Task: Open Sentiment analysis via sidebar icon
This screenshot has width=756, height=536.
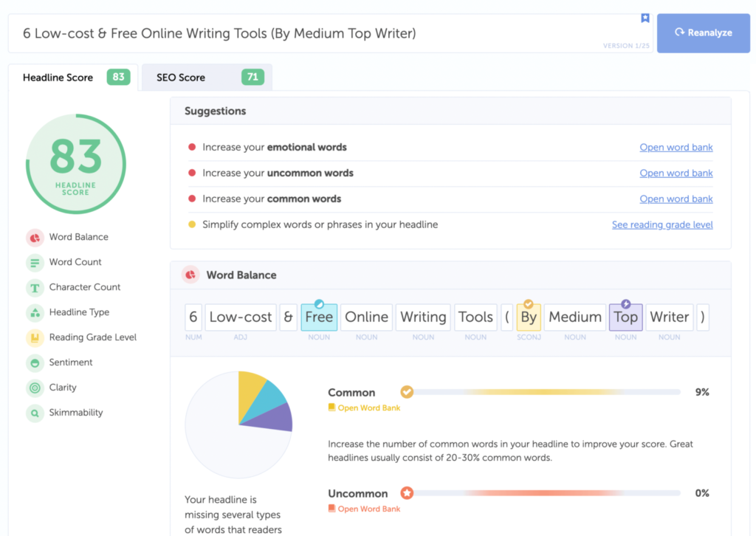Action: pyautogui.click(x=34, y=363)
